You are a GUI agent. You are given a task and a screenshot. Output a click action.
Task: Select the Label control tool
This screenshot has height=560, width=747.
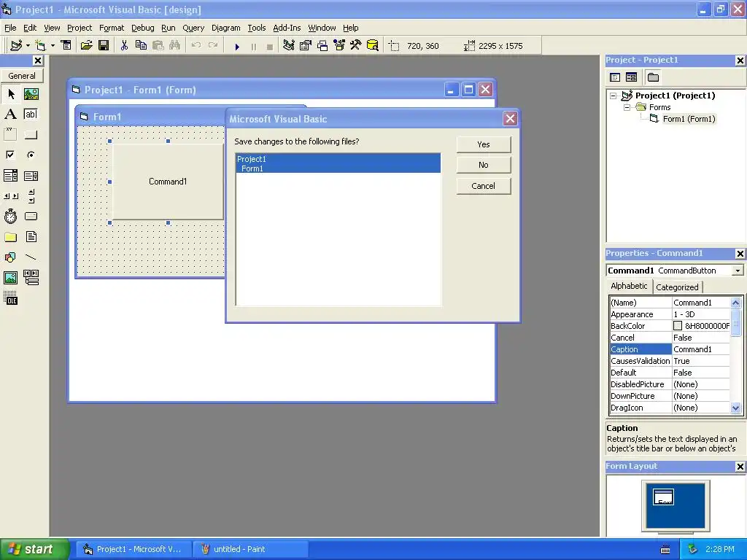pyautogui.click(x=10, y=114)
